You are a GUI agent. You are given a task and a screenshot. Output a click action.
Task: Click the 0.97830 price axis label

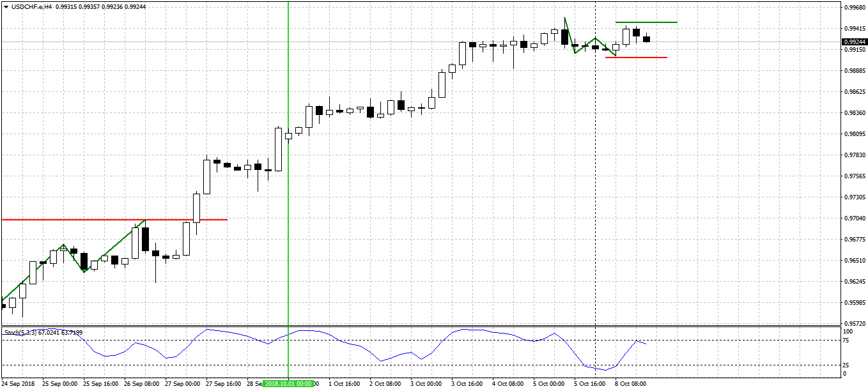(x=853, y=155)
